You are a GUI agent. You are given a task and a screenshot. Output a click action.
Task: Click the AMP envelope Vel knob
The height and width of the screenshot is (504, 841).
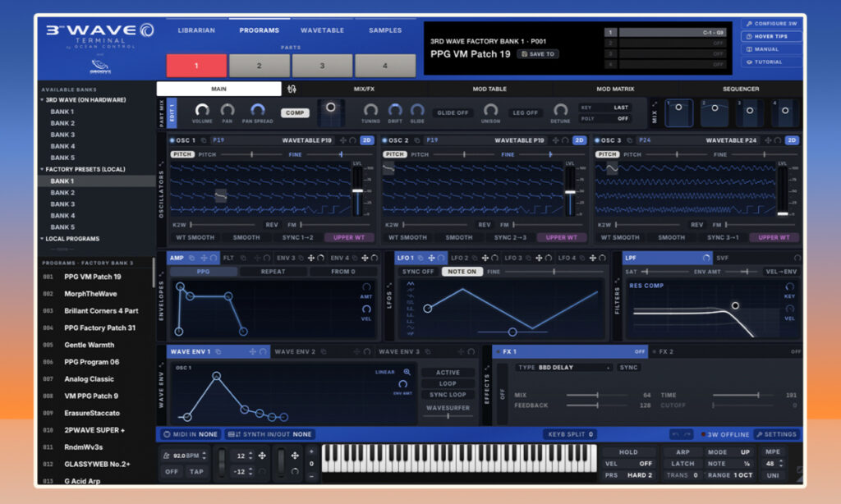(366, 309)
